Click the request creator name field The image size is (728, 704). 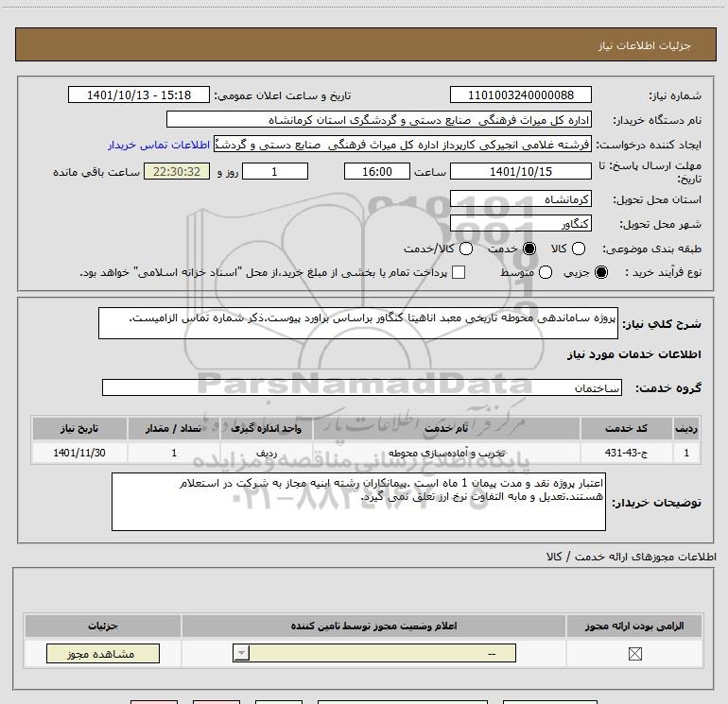pos(403,145)
